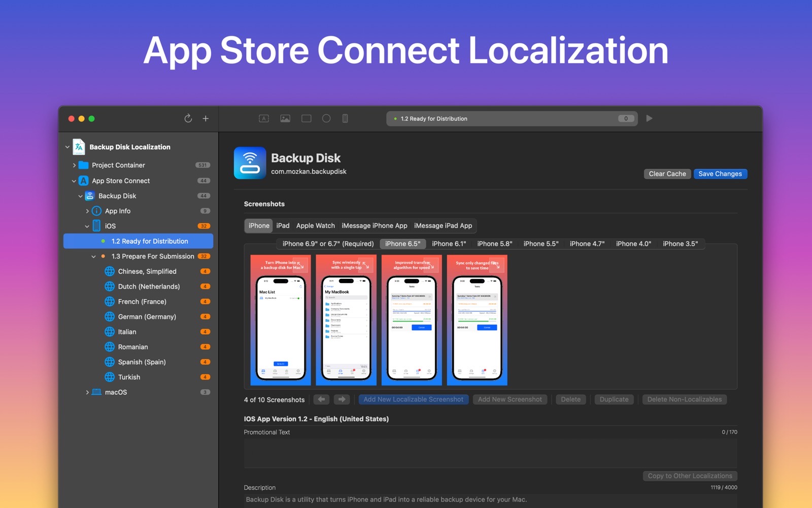Select the iPhone 5.8" size tab
The image size is (812, 508).
[495, 244]
